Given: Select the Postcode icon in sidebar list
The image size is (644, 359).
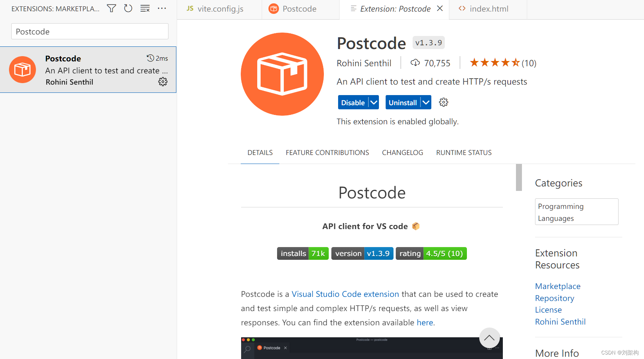Looking at the screenshot, I should [x=22, y=70].
